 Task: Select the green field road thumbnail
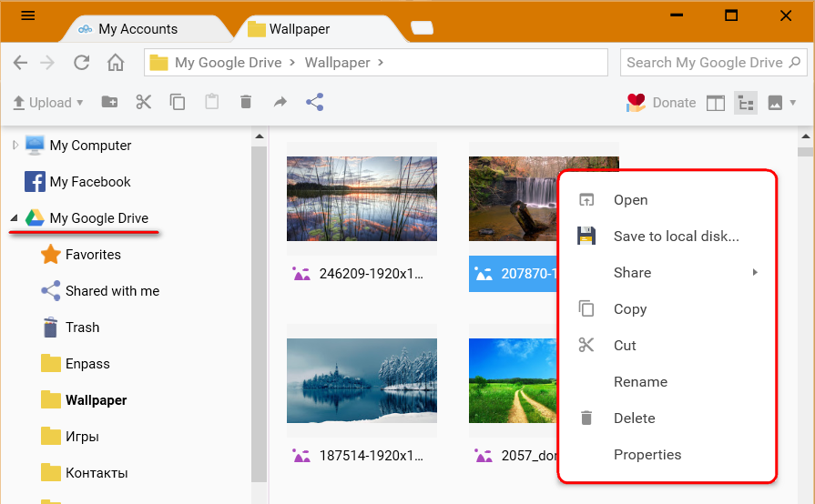(513, 380)
